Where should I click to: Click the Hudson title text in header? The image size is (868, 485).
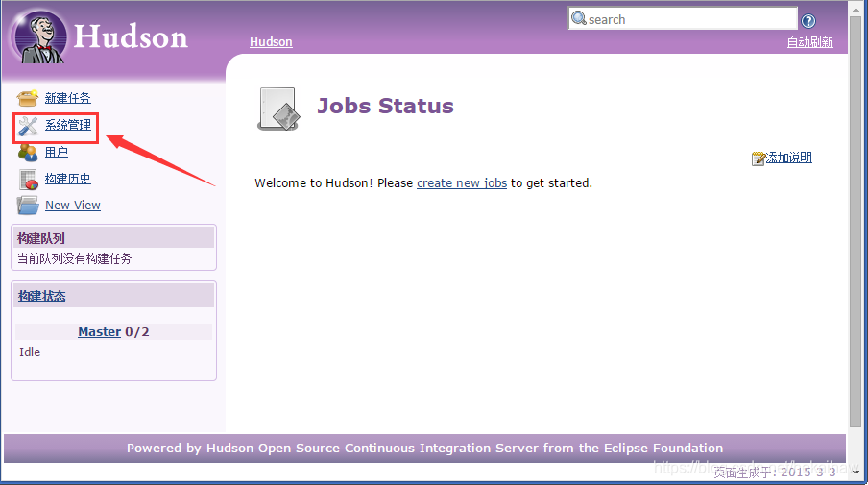coord(131,36)
